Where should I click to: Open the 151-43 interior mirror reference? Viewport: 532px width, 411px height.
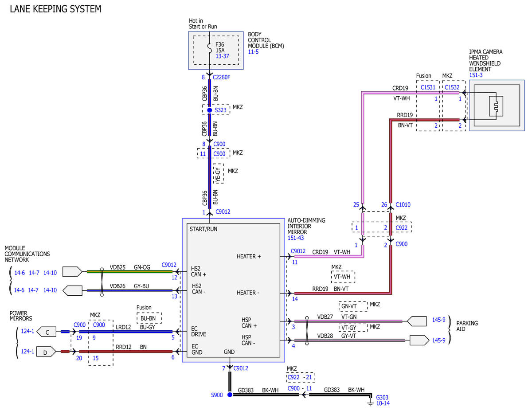[296, 238]
